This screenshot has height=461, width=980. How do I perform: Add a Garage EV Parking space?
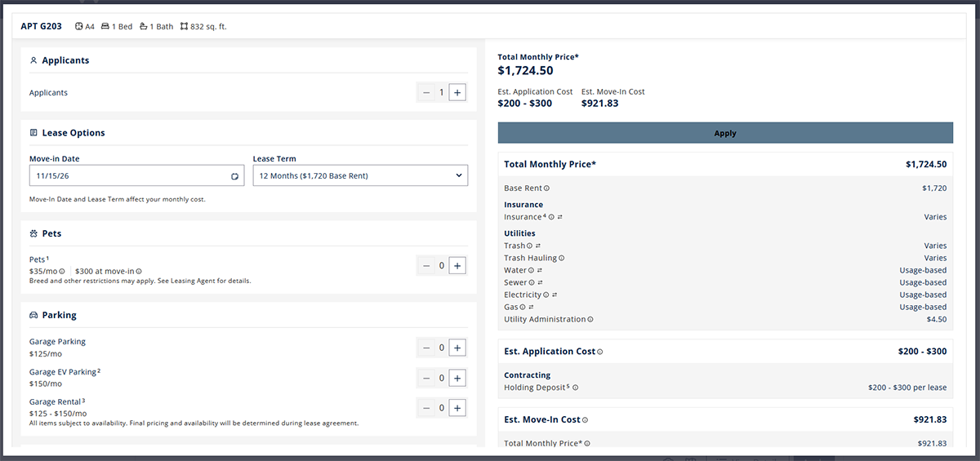457,378
